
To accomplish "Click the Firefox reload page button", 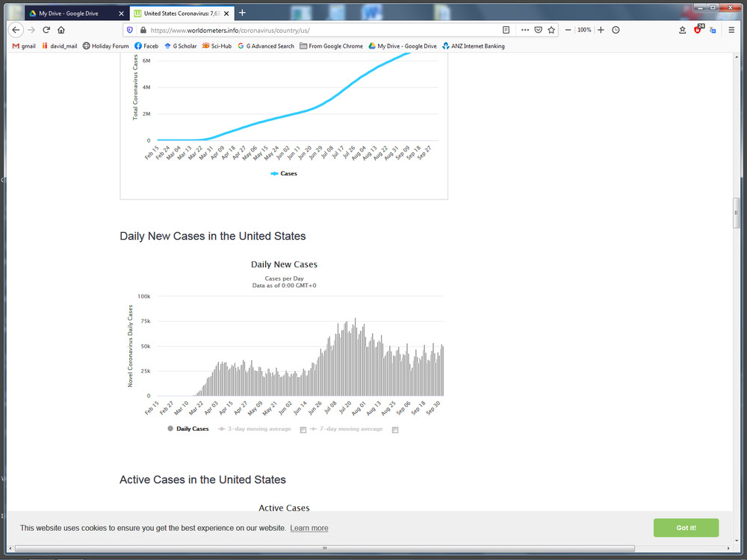I will click(46, 30).
